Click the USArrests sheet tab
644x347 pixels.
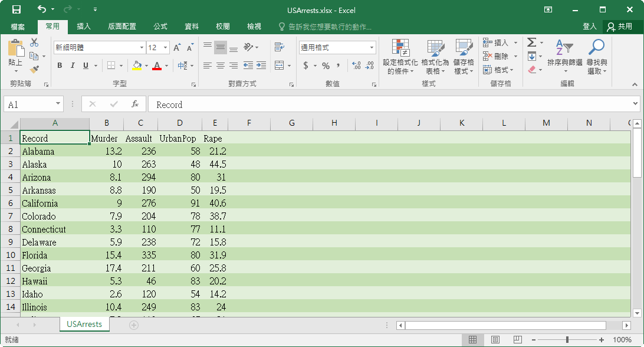(84, 324)
